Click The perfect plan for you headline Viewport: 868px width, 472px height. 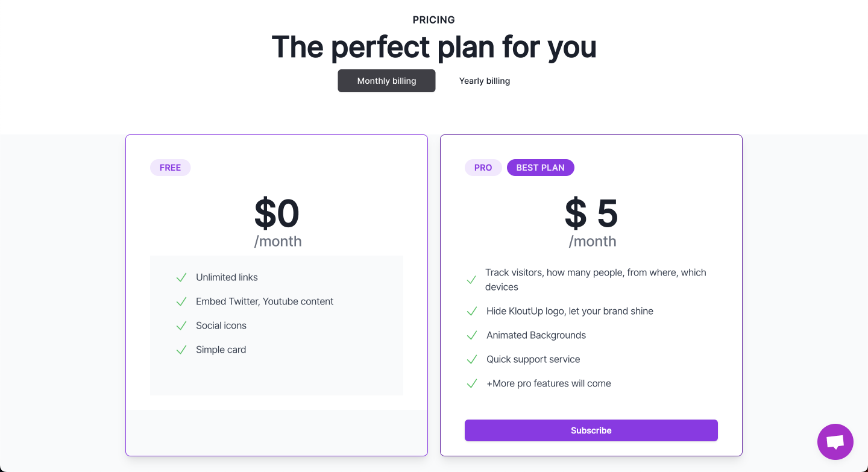click(x=434, y=47)
